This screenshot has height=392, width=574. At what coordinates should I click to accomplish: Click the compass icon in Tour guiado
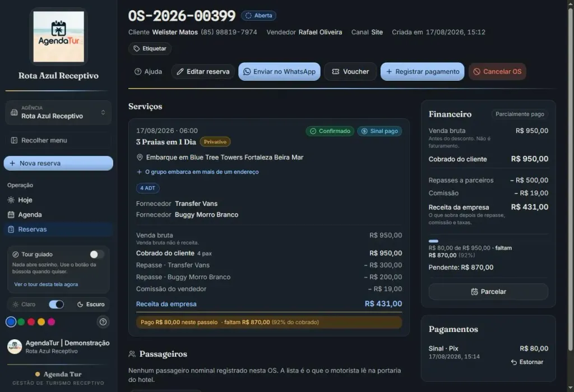coord(15,254)
